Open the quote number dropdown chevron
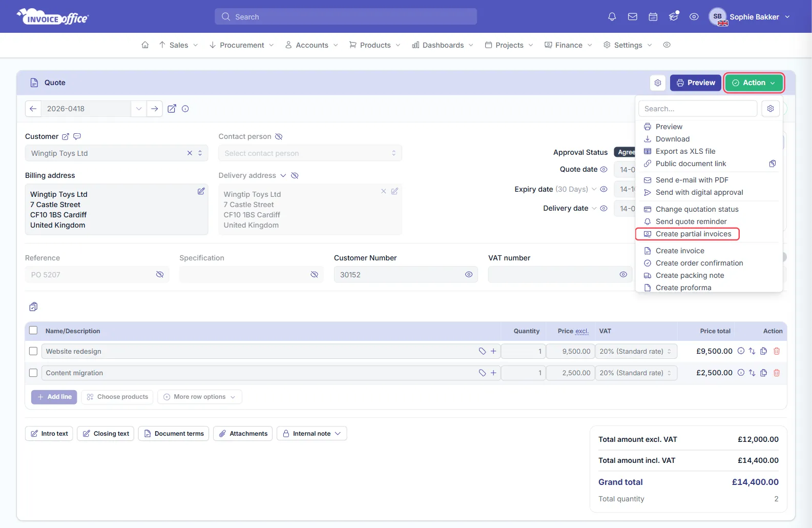 click(x=139, y=109)
